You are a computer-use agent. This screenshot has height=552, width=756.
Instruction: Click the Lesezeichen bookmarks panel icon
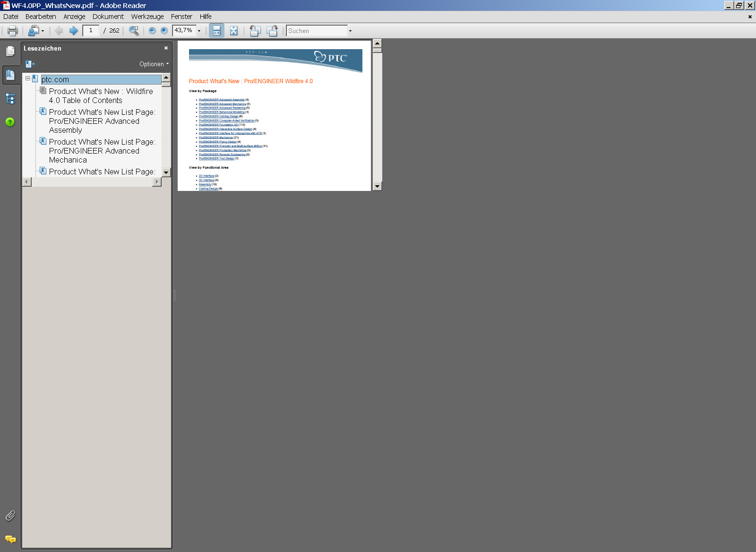10,75
